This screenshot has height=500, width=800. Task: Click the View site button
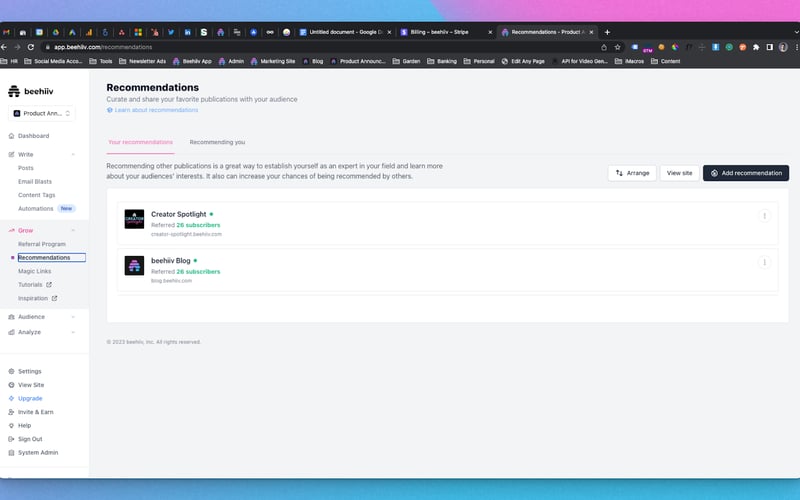(679, 173)
